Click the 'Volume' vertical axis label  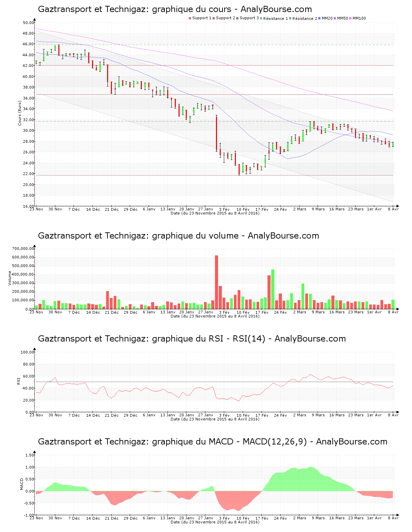[x=10, y=278]
